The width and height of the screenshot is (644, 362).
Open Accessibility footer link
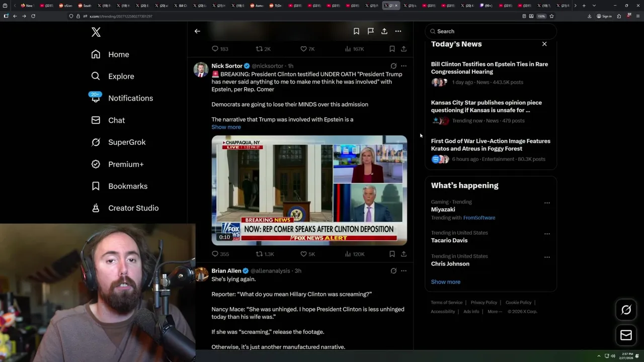(x=443, y=312)
